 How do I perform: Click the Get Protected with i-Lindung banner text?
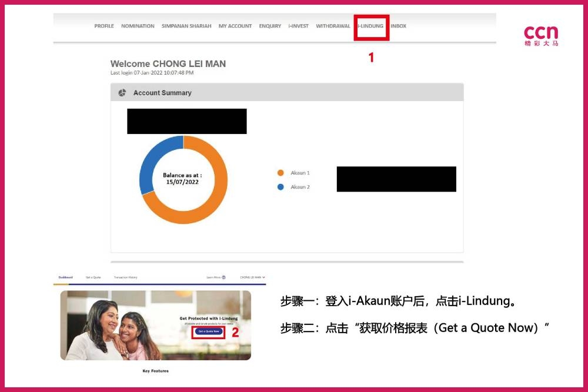209,318
